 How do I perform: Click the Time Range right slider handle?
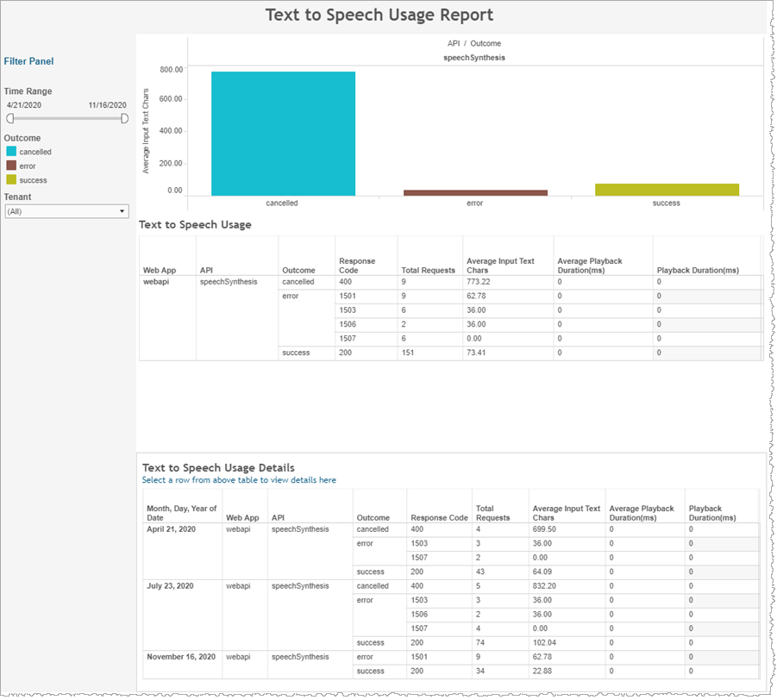[125, 118]
